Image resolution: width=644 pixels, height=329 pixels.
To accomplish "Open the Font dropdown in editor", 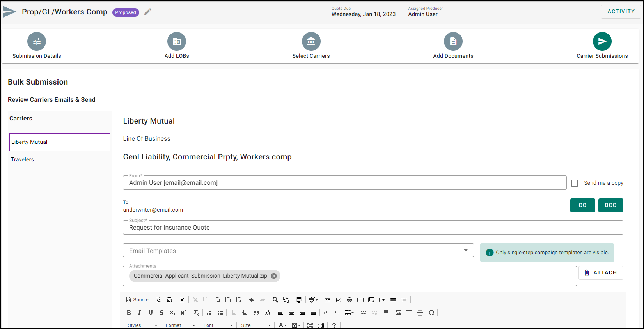I will click(218, 325).
